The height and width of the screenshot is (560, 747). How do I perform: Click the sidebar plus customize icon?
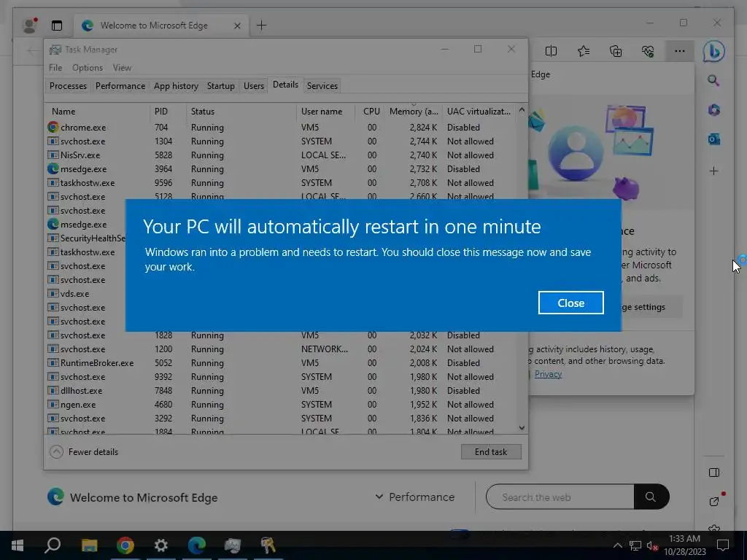pos(713,171)
